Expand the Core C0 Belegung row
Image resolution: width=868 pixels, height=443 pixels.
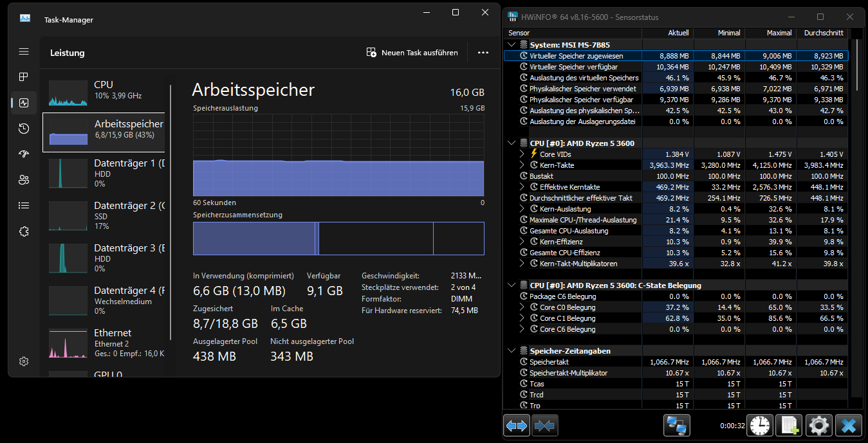click(522, 307)
